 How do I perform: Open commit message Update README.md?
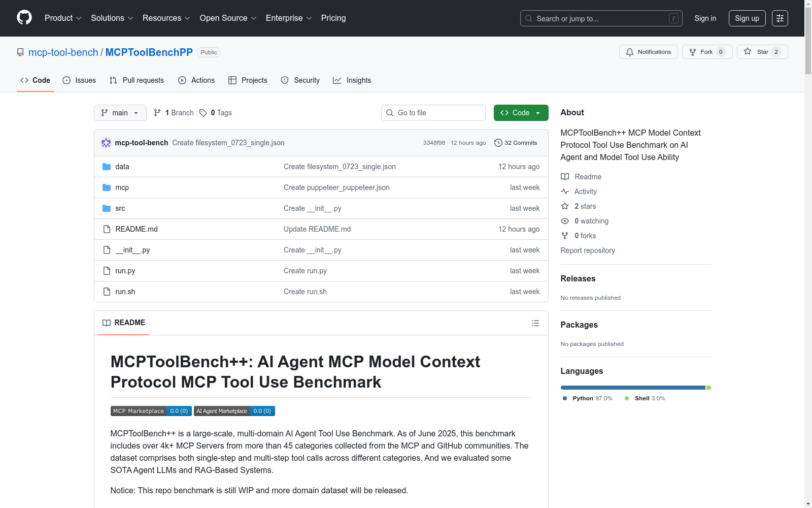pyautogui.click(x=317, y=229)
